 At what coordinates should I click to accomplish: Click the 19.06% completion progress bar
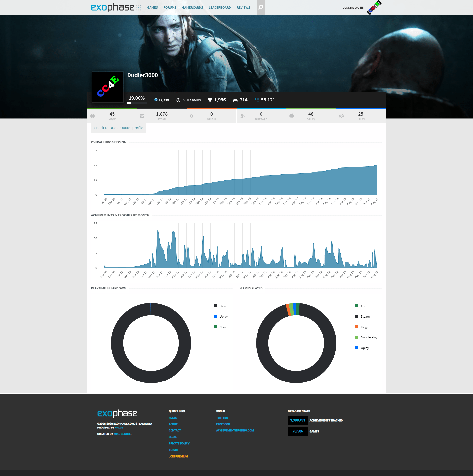click(137, 103)
